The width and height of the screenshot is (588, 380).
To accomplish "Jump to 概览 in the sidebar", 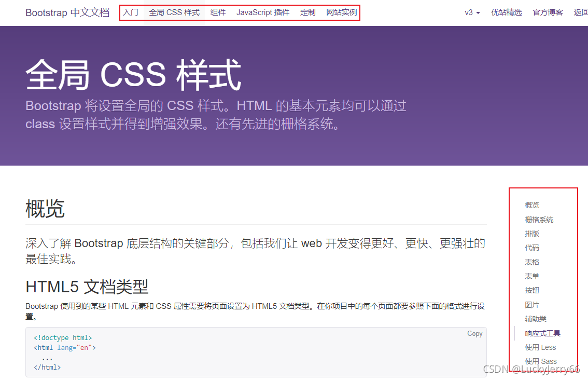I will (x=532, y=205).
